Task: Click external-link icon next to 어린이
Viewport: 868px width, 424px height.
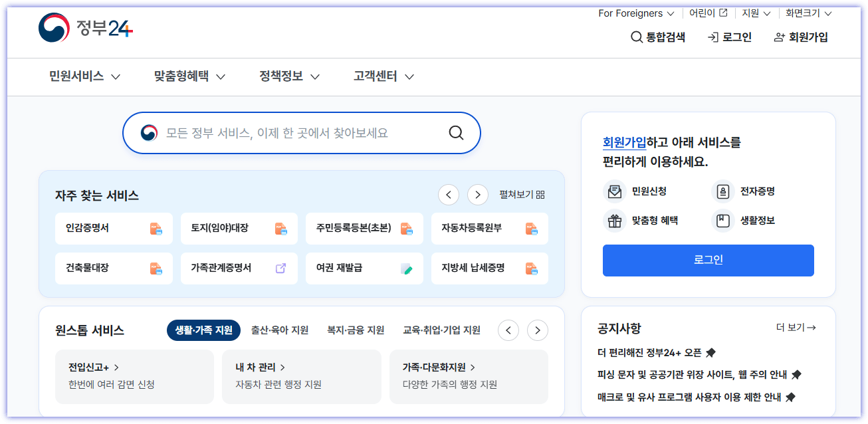Action: (723, 13)
